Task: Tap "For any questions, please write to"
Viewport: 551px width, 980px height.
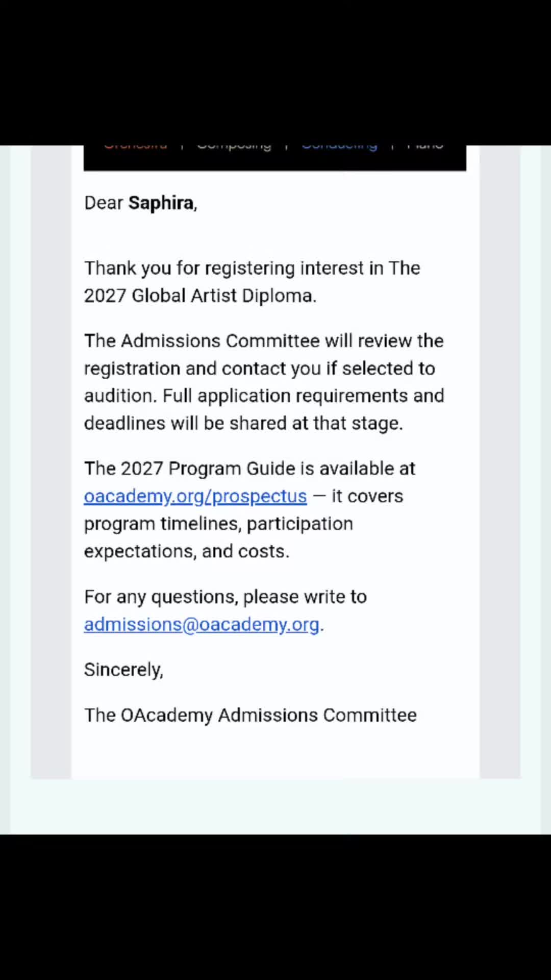Action: (x=226, y=597)
